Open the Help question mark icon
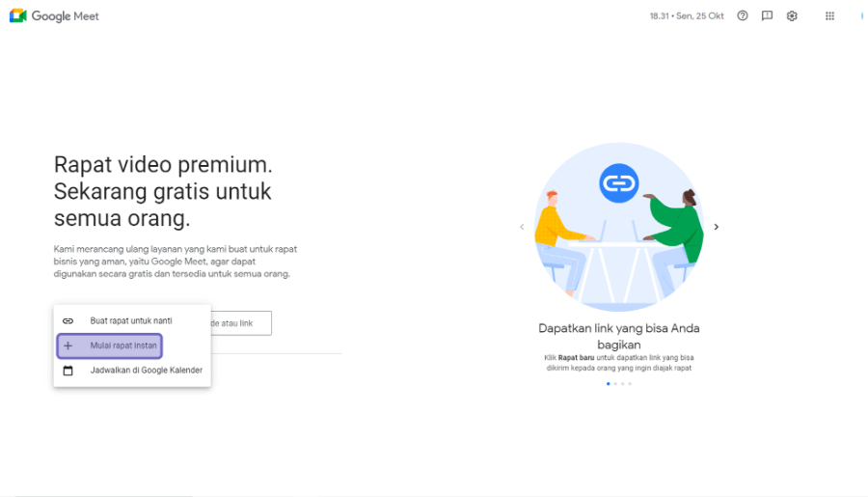 tap(743, 16)
